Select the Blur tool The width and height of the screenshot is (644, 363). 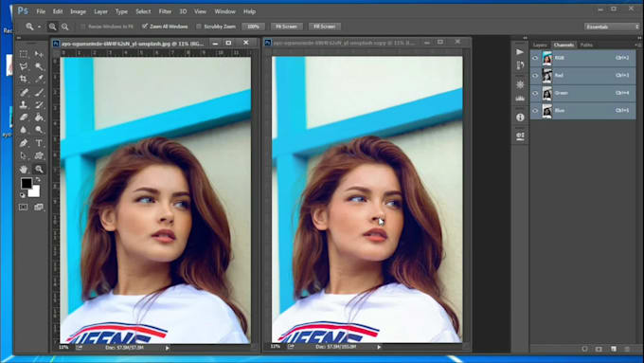pos(24,130)
